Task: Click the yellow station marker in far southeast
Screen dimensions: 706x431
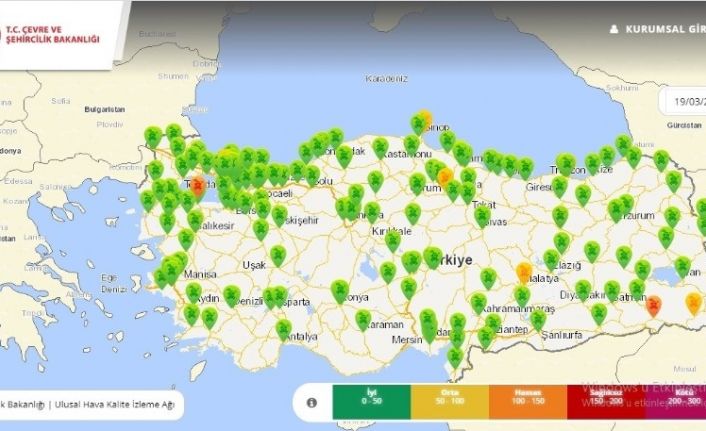Action: pyautogui.click(x=693, y=302)
